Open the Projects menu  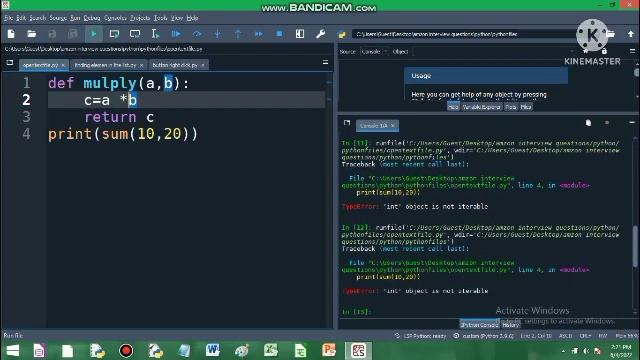[140, 18]
